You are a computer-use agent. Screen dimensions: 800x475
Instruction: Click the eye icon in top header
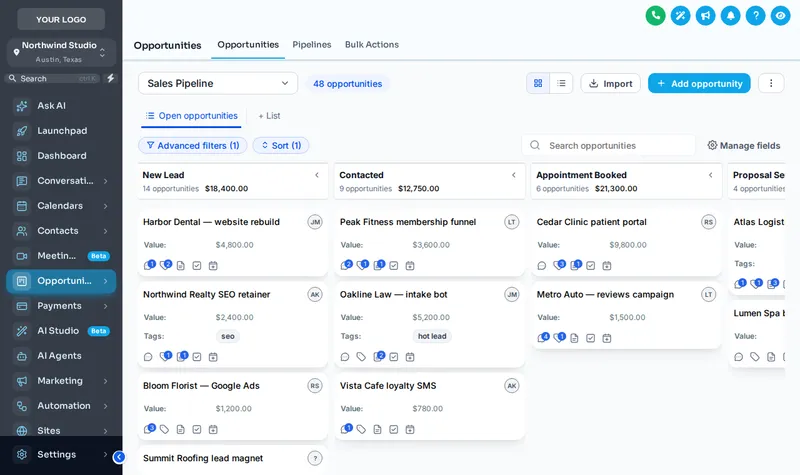tap(781, 16)
